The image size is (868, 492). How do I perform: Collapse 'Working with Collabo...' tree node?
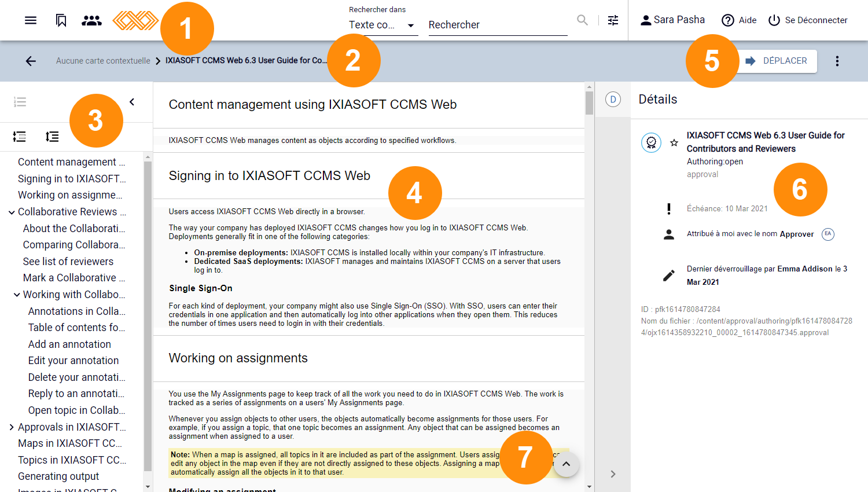[x=17, y=295]
